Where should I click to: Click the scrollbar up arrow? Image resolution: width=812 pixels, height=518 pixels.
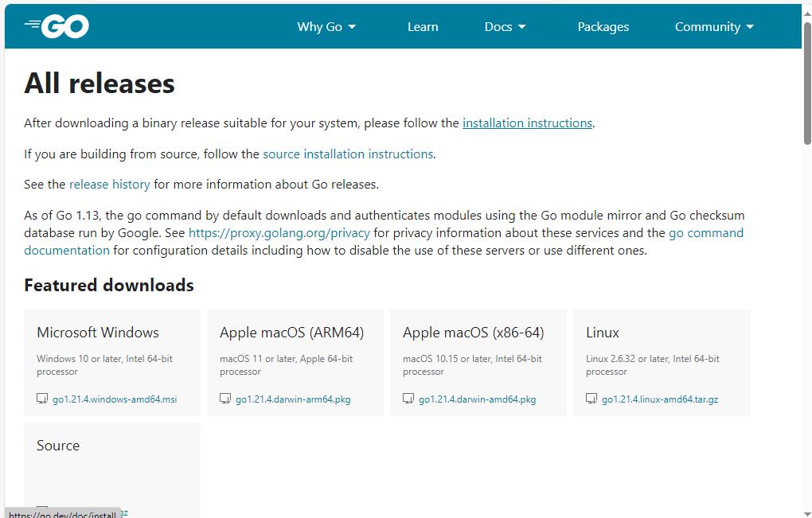click(807, 14)
